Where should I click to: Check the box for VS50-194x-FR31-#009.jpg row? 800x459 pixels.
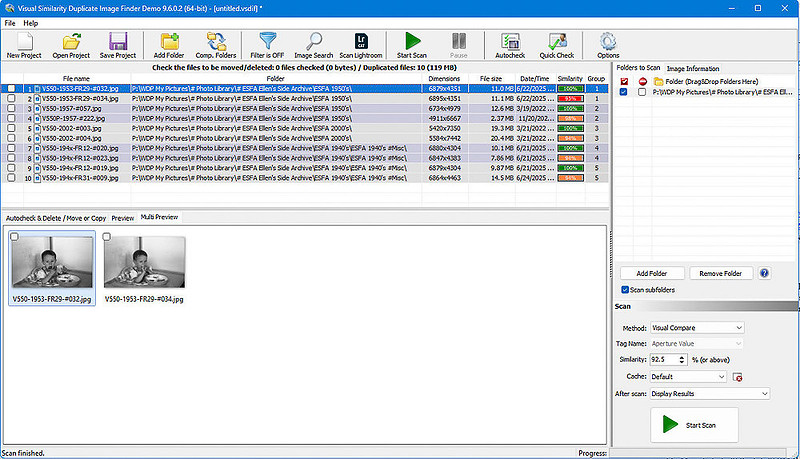pos(11,178)
